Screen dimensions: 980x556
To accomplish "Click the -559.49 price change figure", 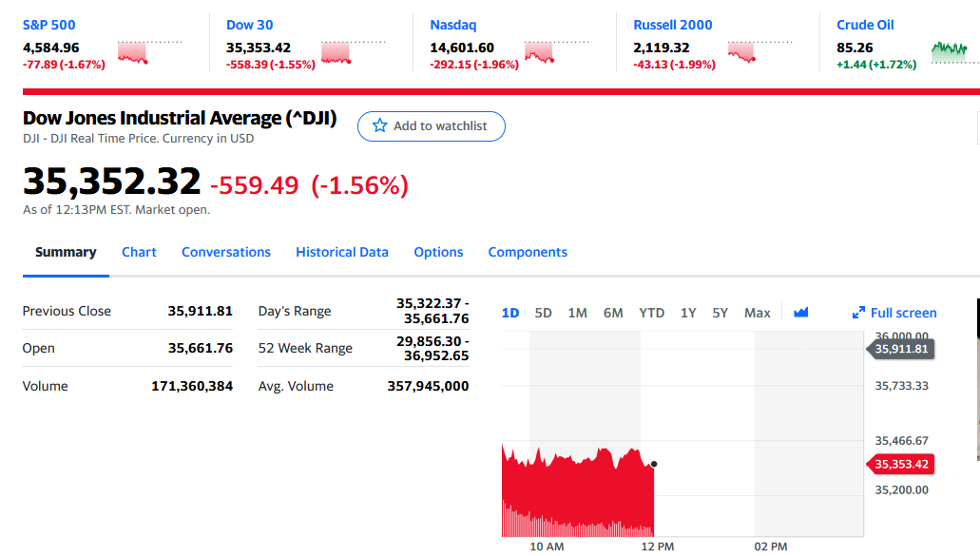I will [255, 185].
